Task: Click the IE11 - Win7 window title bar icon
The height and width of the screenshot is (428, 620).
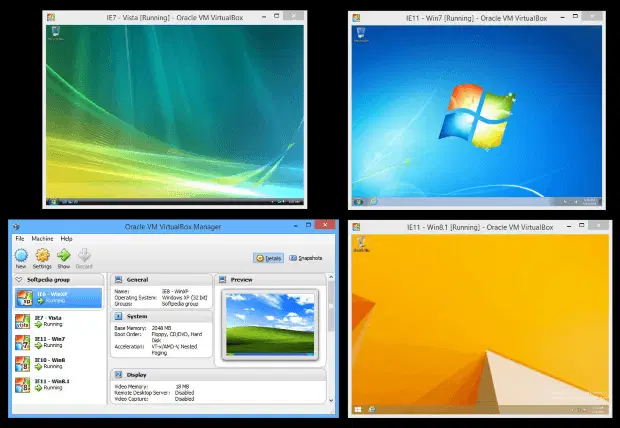Action: click(x=356, y=18)
